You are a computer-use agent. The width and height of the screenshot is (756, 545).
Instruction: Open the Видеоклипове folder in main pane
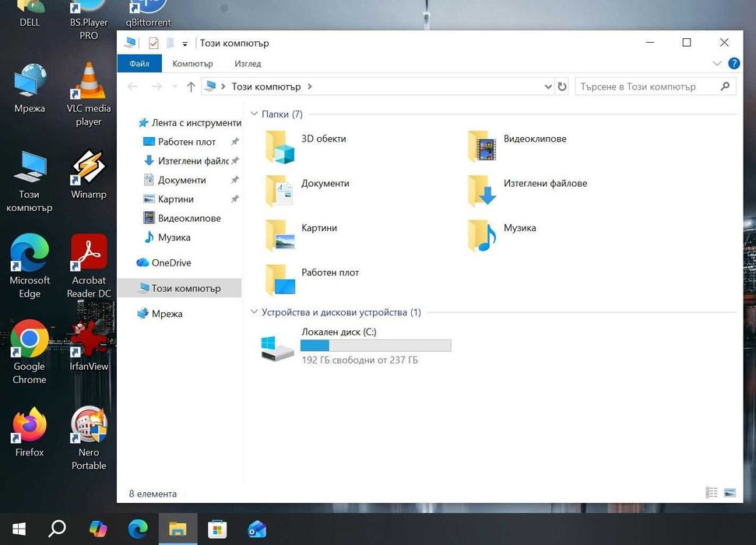point(516,146)
